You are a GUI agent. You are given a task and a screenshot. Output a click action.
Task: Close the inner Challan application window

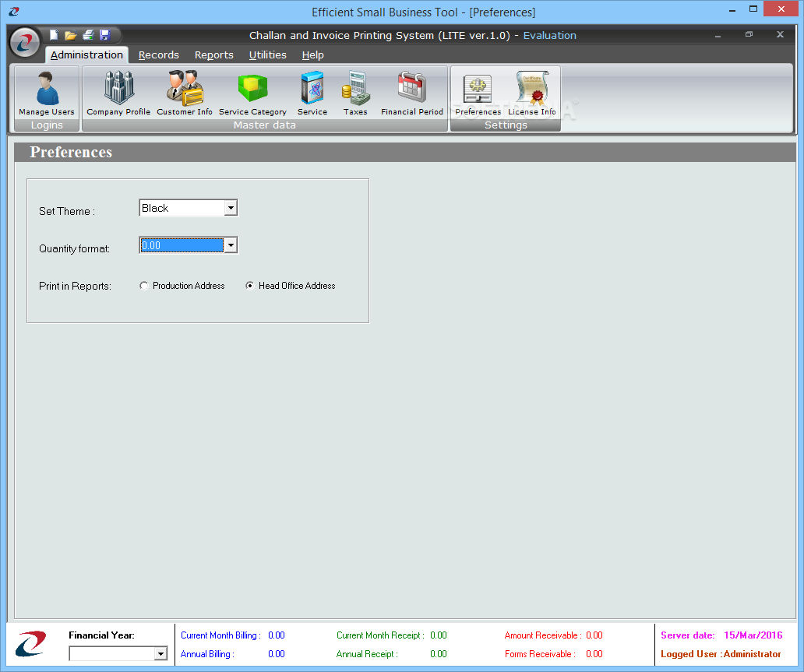coord(780,35)
